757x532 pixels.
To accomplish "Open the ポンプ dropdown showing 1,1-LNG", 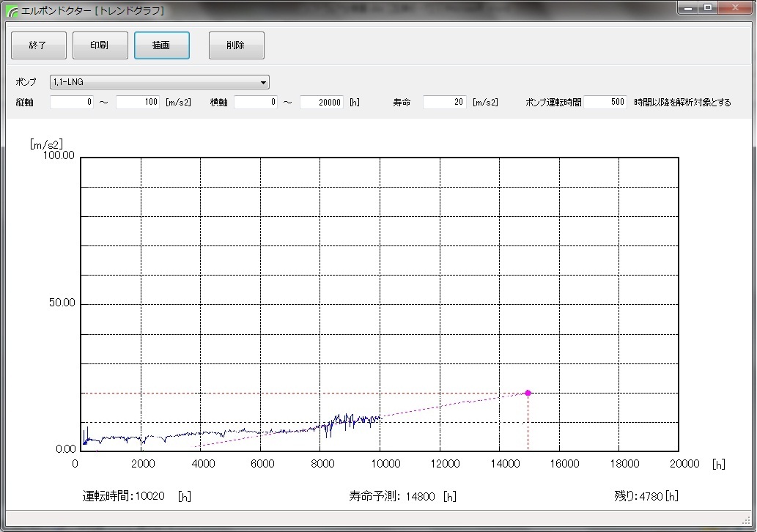I will (159, 82).
